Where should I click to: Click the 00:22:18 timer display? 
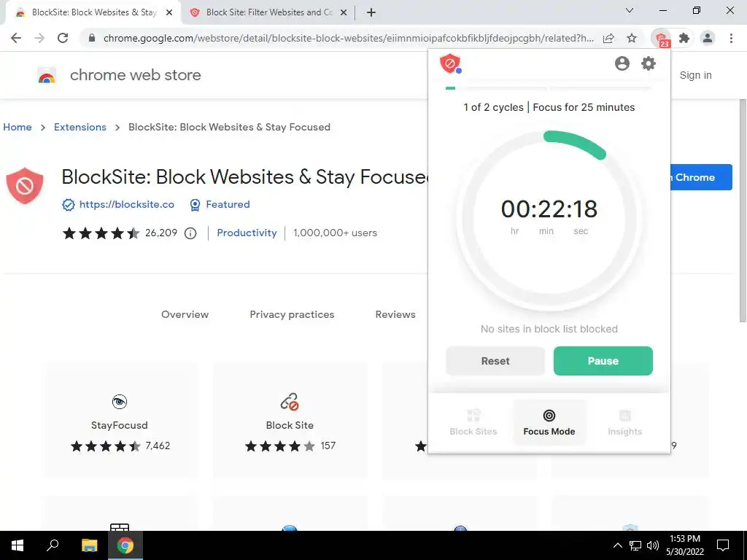coord(549,209)
